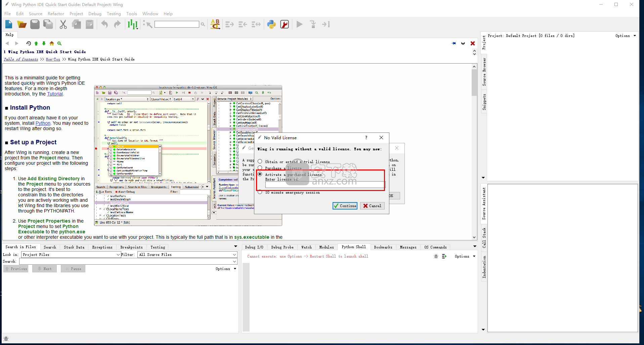Open the Refactor menu
The image size is (644, 345).
[56, 14]
